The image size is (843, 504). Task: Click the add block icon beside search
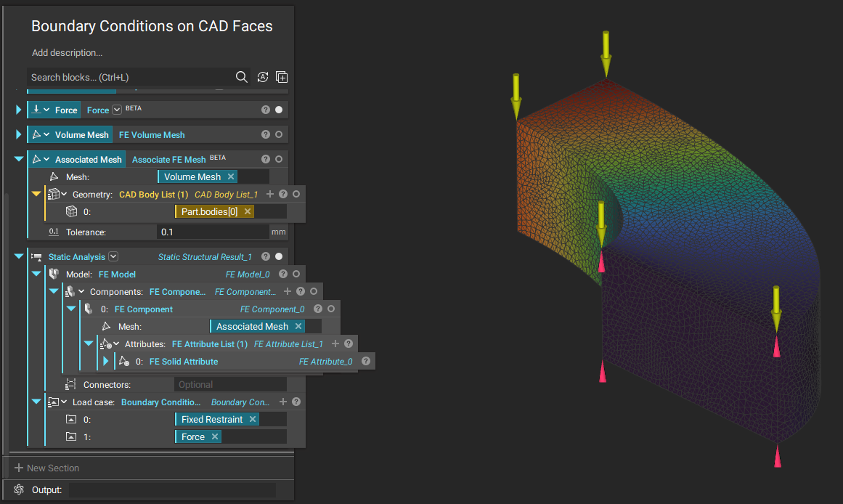(x=282, y=77)
